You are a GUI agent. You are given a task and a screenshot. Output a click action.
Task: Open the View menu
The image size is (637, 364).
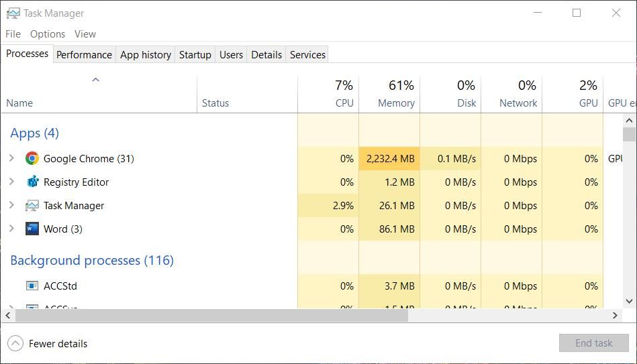tap(85, 34)
